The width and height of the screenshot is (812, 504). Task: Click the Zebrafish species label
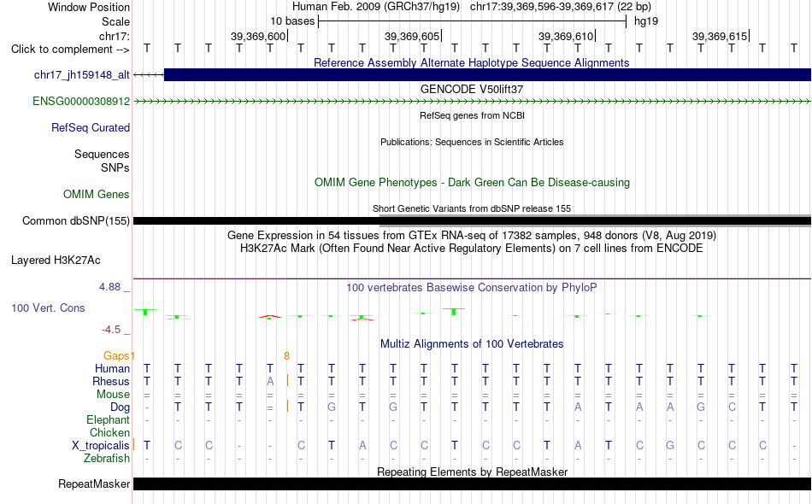[x=107, y=459]
